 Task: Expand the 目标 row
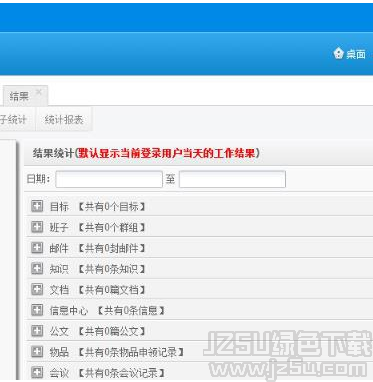pos(37,206)
